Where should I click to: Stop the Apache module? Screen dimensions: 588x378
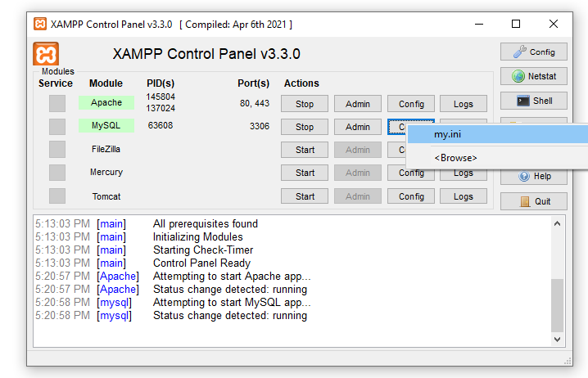pos(305,104)
